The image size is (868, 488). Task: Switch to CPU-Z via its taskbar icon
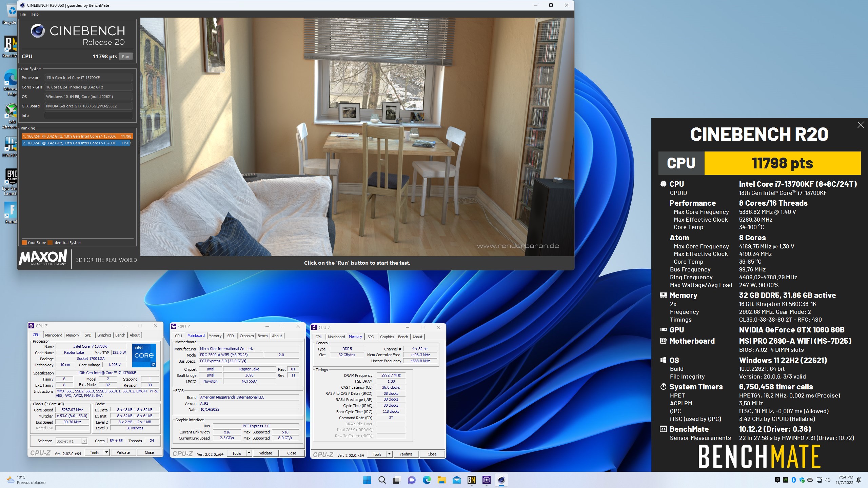pyautogui.click(x=487, y=480)
